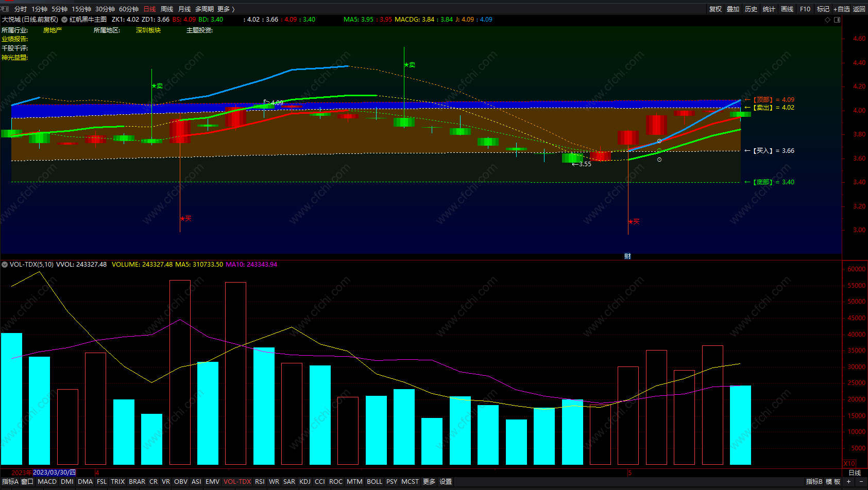Click the red 买 star signal near 3.55 low
This screenshot has height=490, width=868.
pos(634,221)
